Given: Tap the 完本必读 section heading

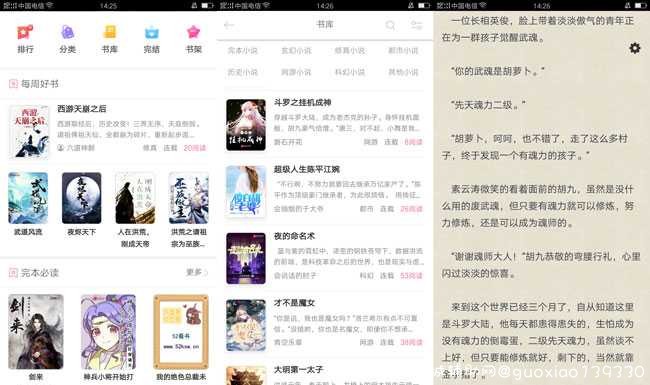Looking at the screenshot, I should click(x=34, y=273).
